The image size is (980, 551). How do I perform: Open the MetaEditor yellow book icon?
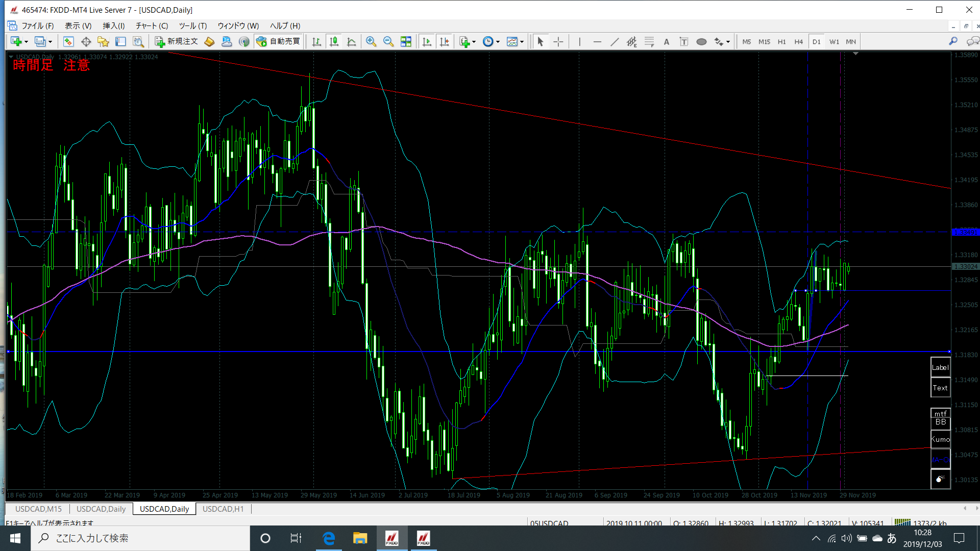209,42
